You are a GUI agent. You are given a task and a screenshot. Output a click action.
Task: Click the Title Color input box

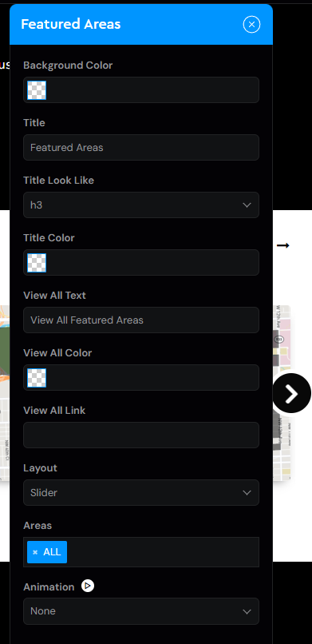click(141, 262)
